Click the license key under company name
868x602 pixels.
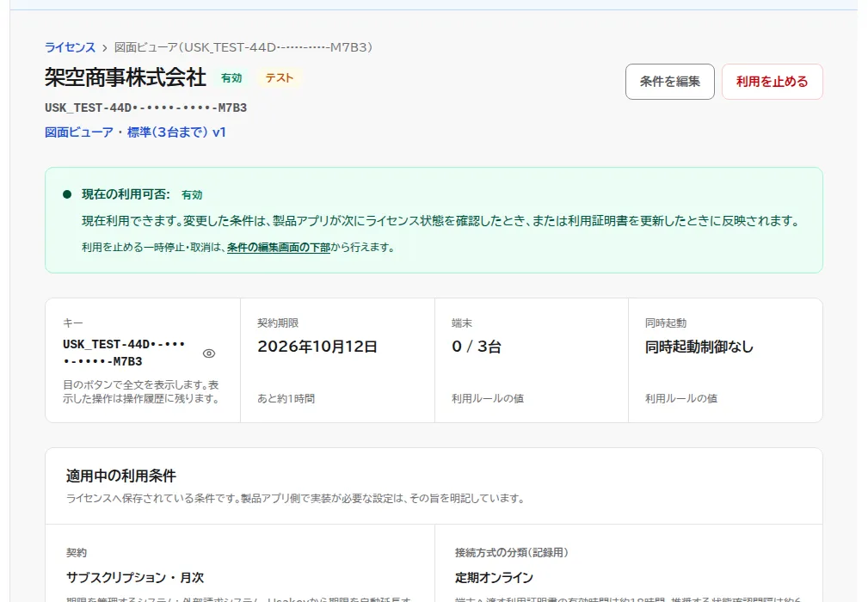145,107
